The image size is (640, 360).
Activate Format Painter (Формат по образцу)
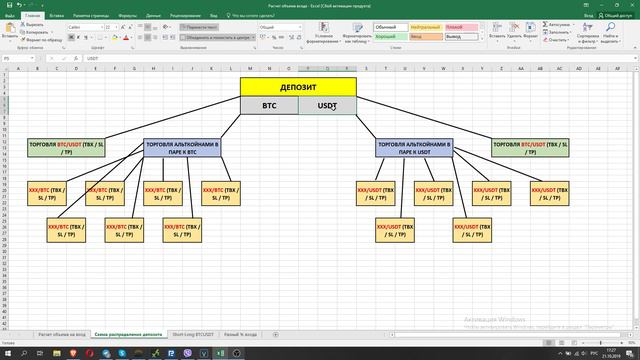click(x=41, y=40)
